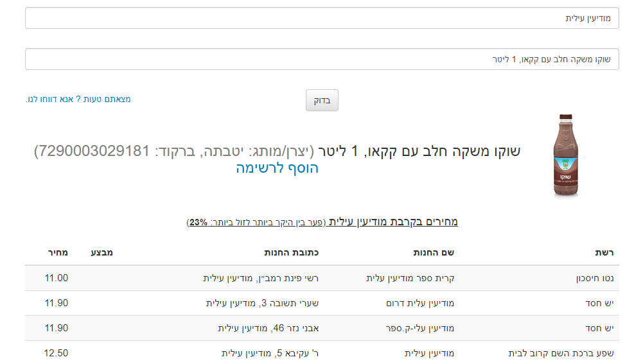
Task: Open the מצאתם טעות error report link
Action: pyautogui.click(x=78, y=99)
